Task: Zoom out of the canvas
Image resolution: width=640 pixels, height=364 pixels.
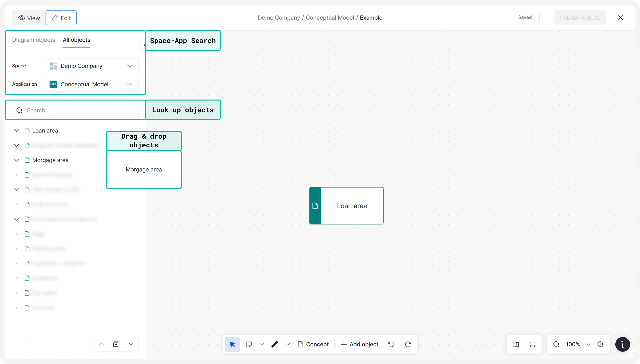Action: (556, 344)
